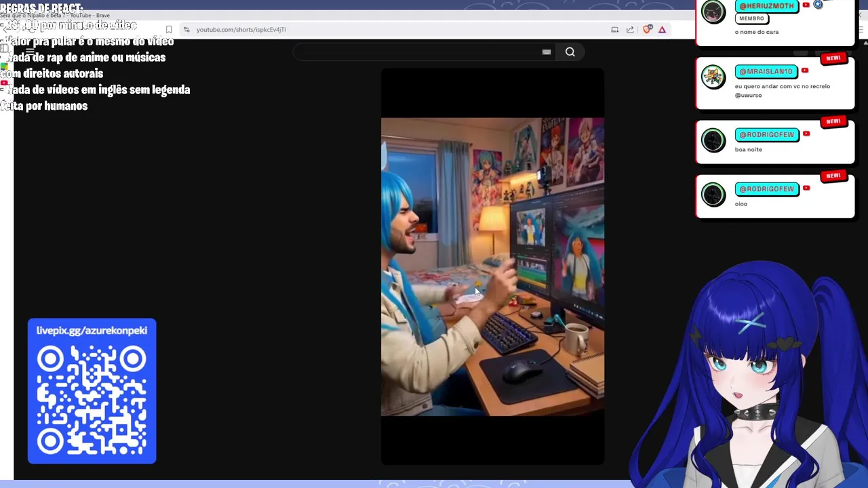Click the @MRAISLAN10 fox avatar

pyautogui.click(x=713, y=77)
